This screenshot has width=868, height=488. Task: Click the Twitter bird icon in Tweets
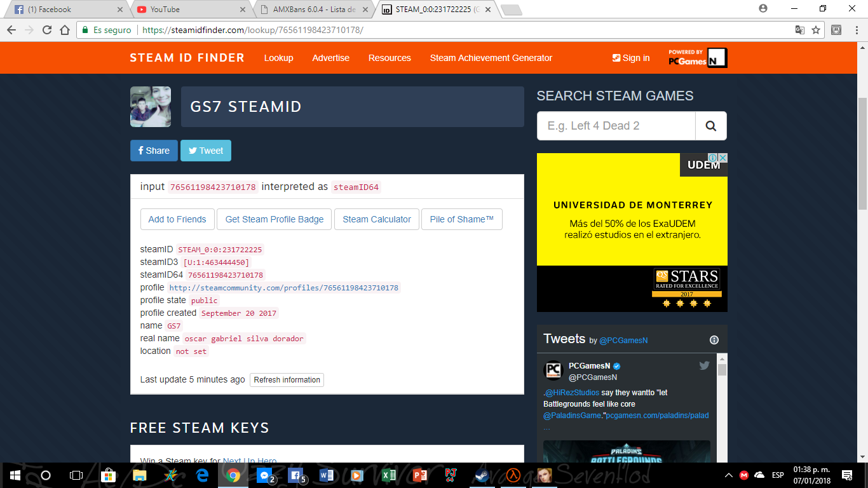coord(704,365)
